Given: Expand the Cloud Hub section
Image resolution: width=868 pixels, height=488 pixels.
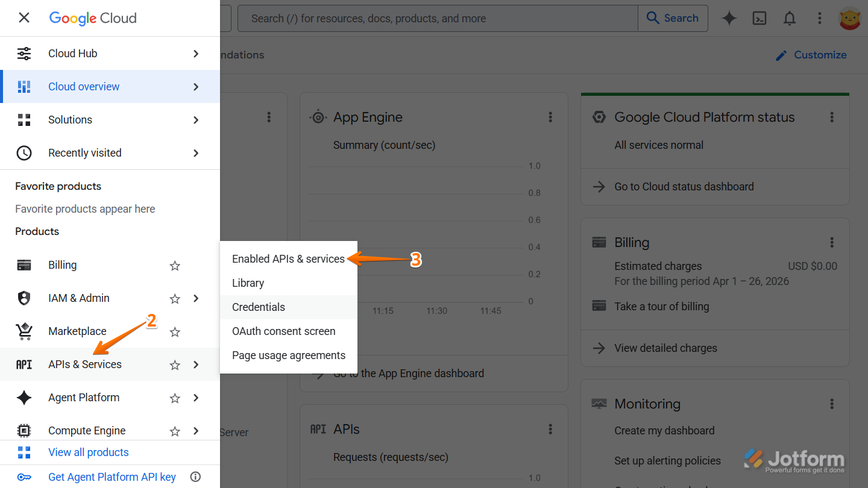Looking at the screenshot, I should tap(195, 53).
